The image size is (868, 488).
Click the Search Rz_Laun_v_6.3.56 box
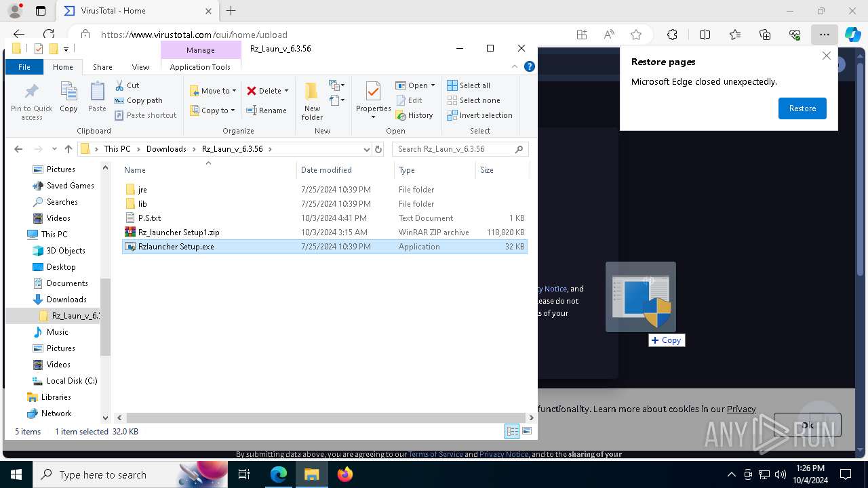point(460,149)
